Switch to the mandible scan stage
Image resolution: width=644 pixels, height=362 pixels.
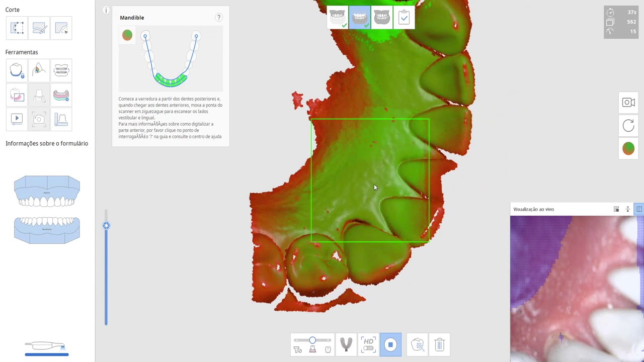[x=360, y=18]
